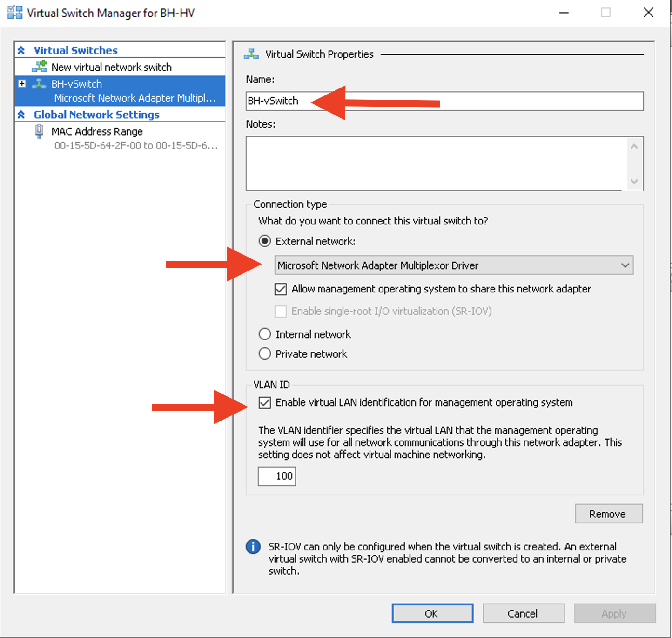Screen dimensions: 672x638
Task: Click the Notes scrollbar down arrow
Action: point(634,182)
